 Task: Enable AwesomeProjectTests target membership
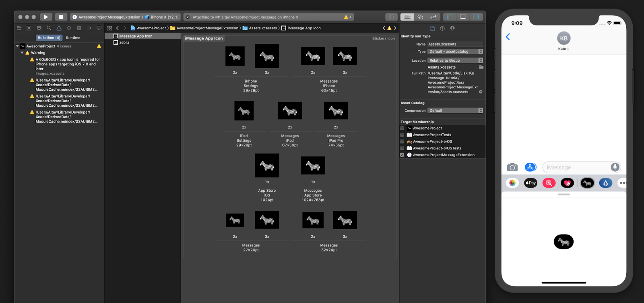[x=402, y=135]
